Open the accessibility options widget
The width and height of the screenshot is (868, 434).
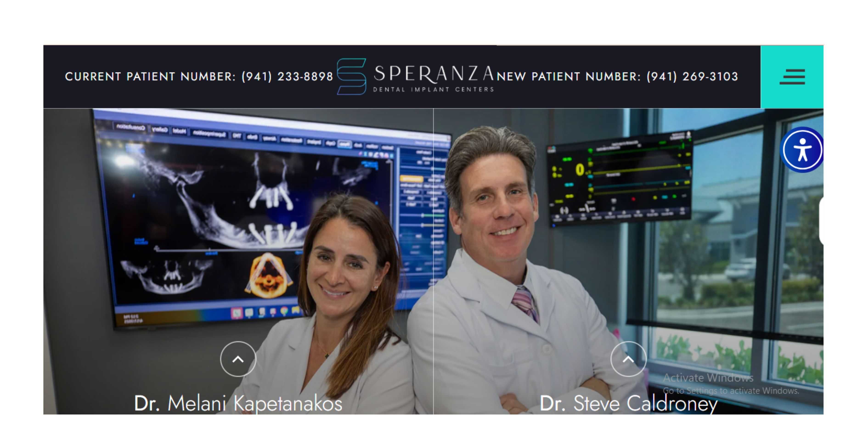(x=802, y=150)
